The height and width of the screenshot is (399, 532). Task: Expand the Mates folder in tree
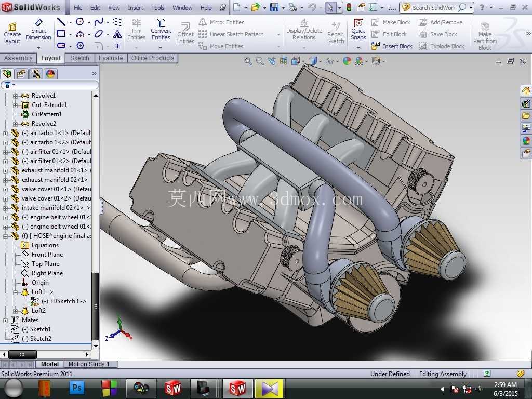click(x=5, y=320)
